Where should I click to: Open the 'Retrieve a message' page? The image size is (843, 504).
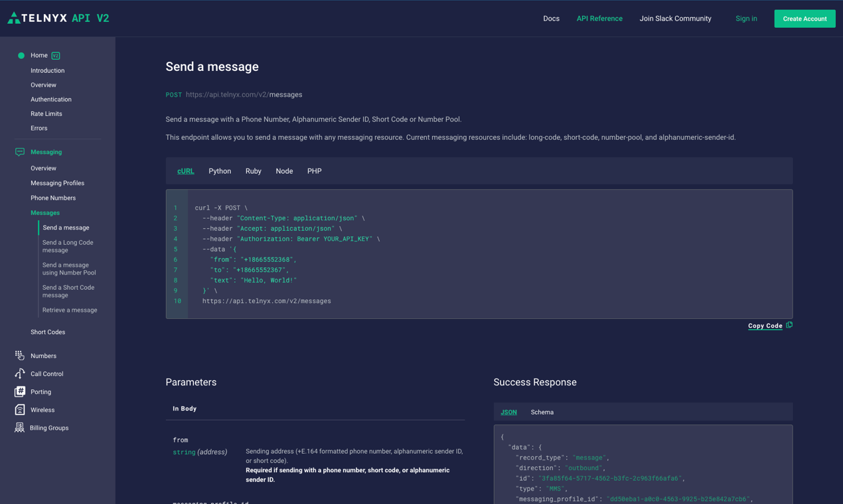tap(70, 309)
